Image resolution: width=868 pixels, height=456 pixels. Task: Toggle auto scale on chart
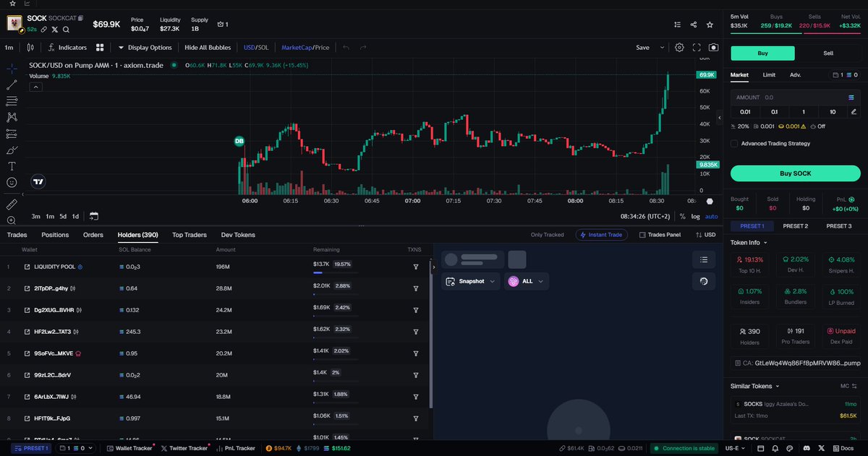pyautogui.click(x=712, y=216)
